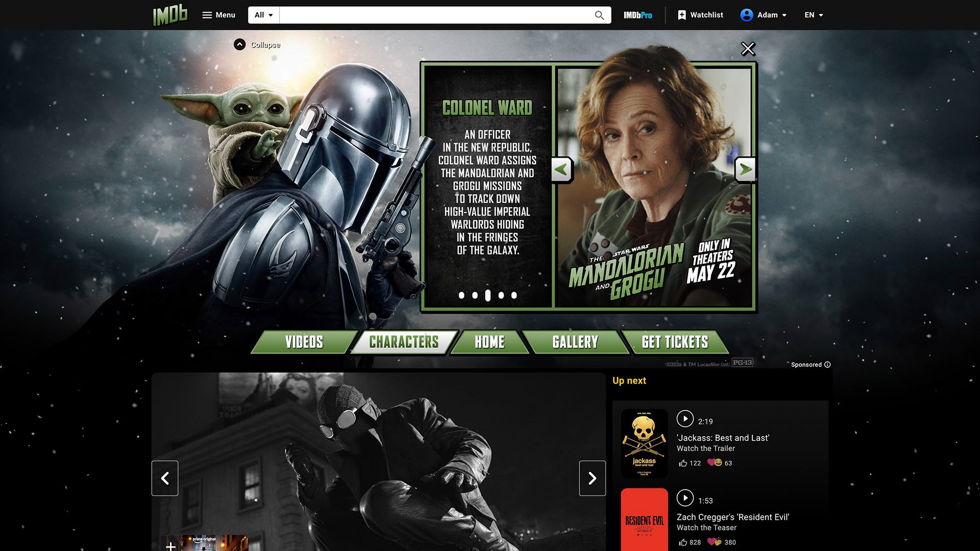Click 'Watch the Teaser' under Resident Evil
The width and height of the screenshot is (980, 551).
(706, 528)
